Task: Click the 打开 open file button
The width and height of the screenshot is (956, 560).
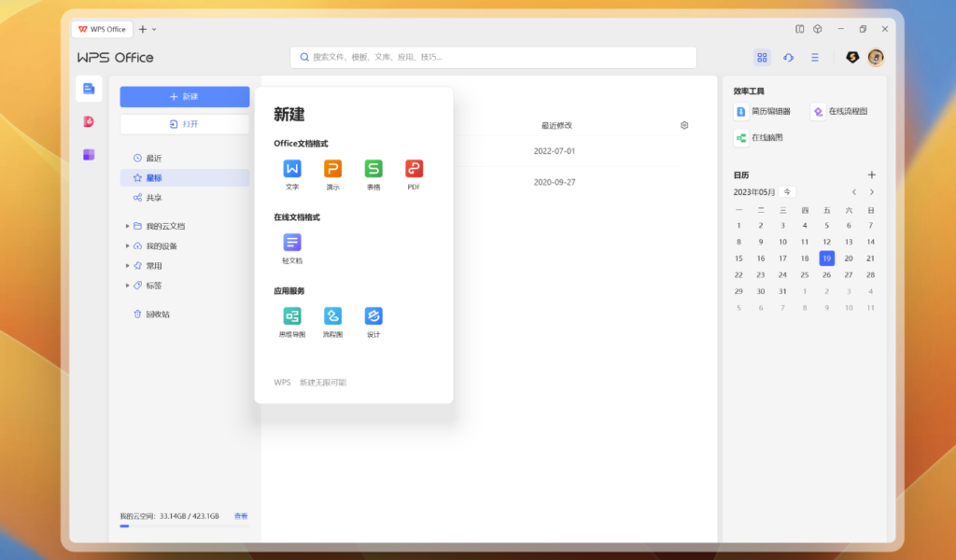Action: [x=184, y=122]
